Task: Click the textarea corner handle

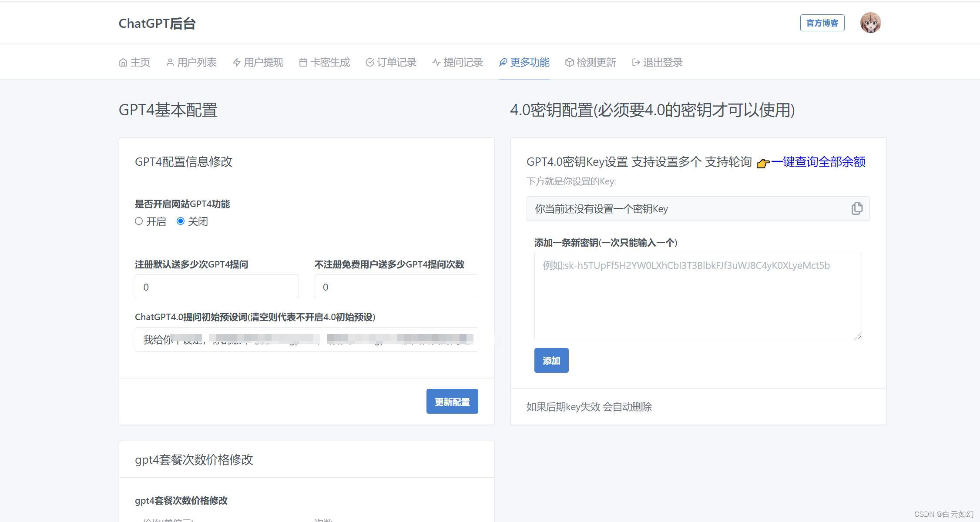Action: 858,336
